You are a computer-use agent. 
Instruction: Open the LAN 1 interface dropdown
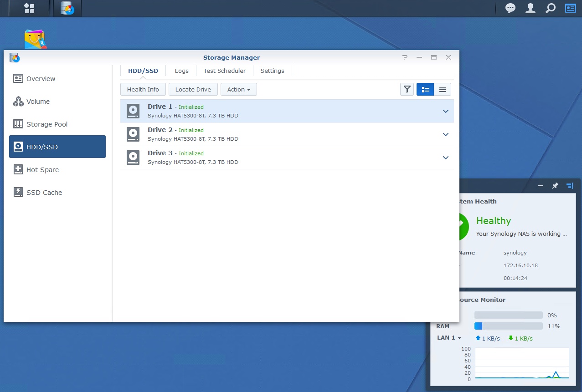(449, 338)
